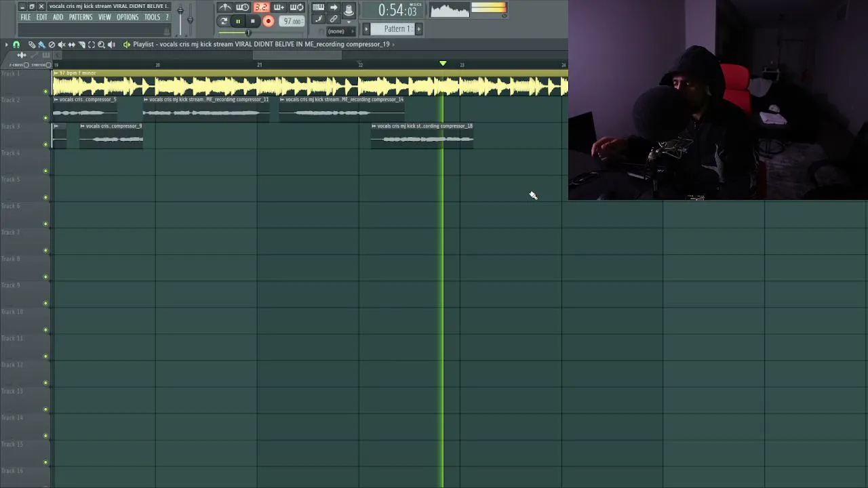The height and width of the screenshot is (488, 868).
Task: Select the Draw pencil tool
Action: pyautogui.click(x=32, y=45)
